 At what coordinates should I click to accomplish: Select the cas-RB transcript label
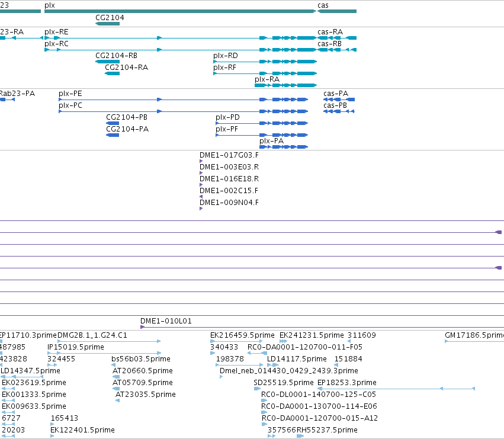(x=329, y=44)
